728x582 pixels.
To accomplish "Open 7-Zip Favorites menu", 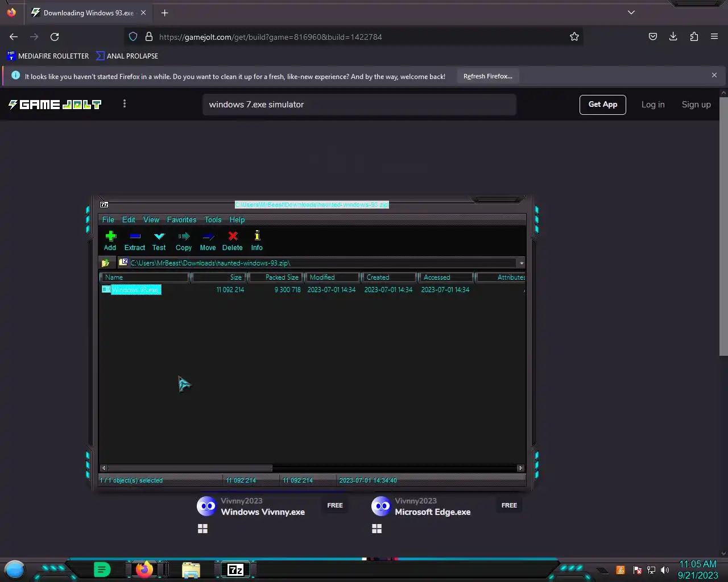I will (x=181, y=220).
